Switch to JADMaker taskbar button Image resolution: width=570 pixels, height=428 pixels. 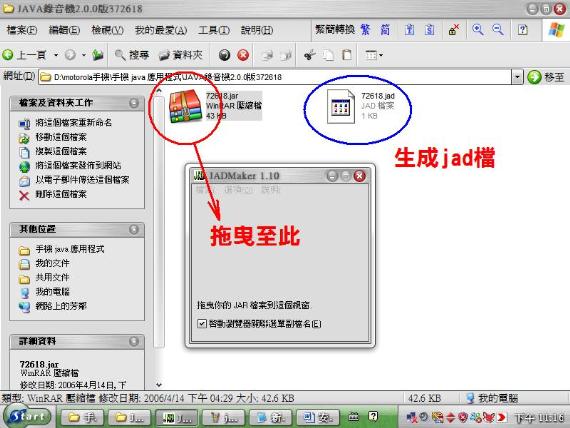(177, 418)
